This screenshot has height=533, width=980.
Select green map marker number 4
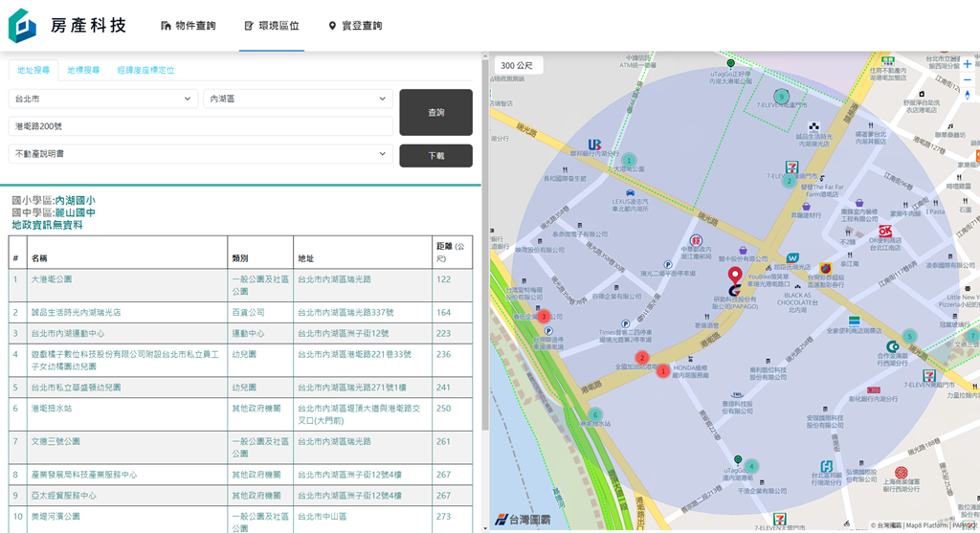(751, 466)
